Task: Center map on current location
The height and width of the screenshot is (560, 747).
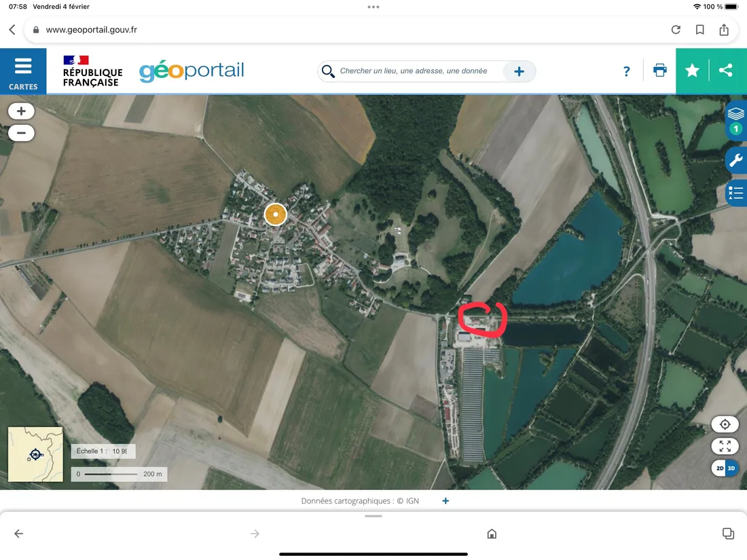Action: [725, 424]
